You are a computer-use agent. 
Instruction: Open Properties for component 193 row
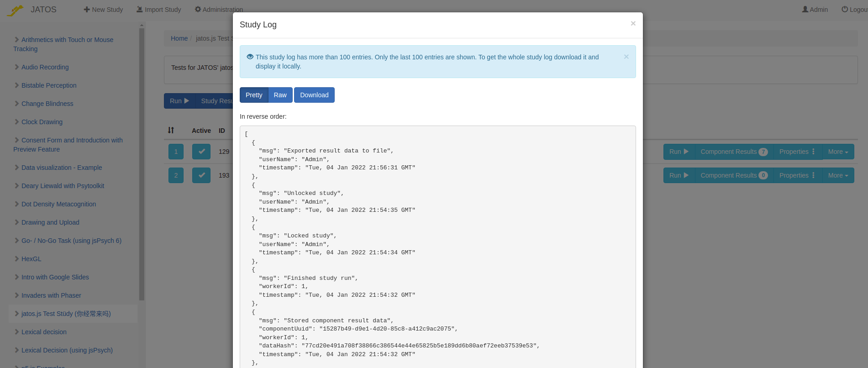[x=797, y=175]
